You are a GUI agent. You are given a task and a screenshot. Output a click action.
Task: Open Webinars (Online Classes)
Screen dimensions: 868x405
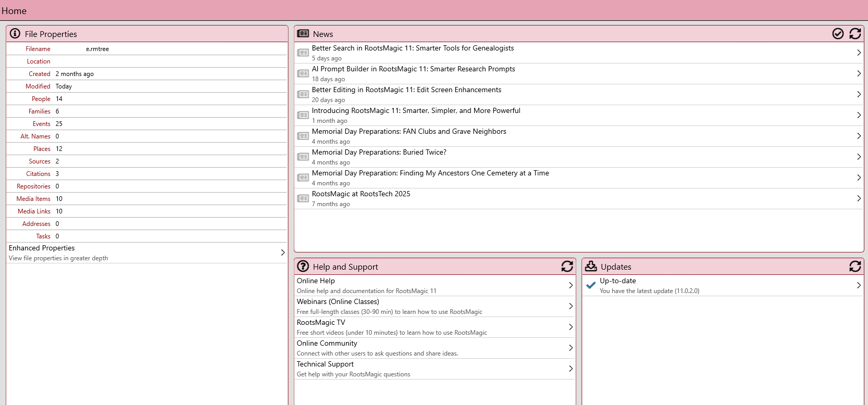[x=435, y=306]
